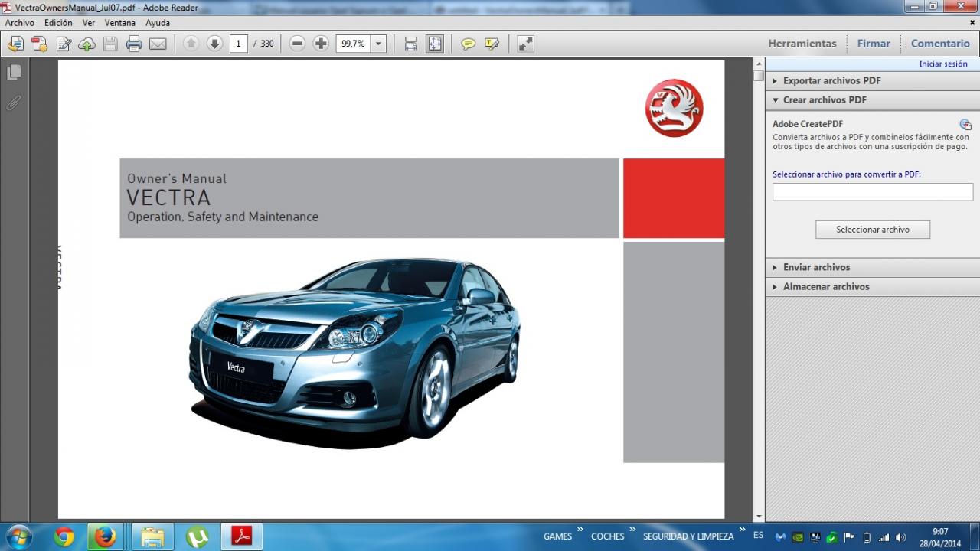Open the zoom percentage dropdown
The image size is (980, 551).
[x=378, y=44]
